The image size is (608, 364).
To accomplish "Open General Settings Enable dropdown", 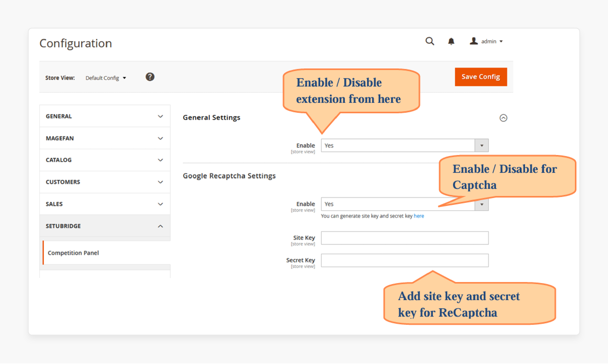I will pyautogui.click(x=405, y=145).
